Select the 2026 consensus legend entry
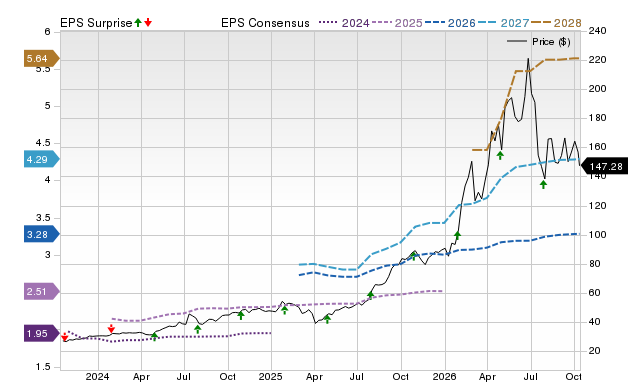The image size is (640, 382). click(x=450, y=23)
